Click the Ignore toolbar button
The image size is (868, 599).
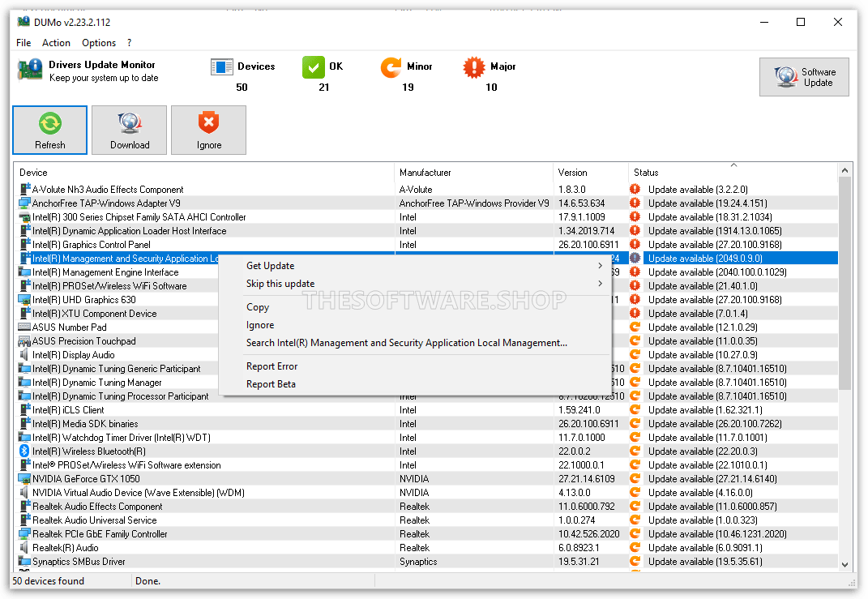pos(209,130)
